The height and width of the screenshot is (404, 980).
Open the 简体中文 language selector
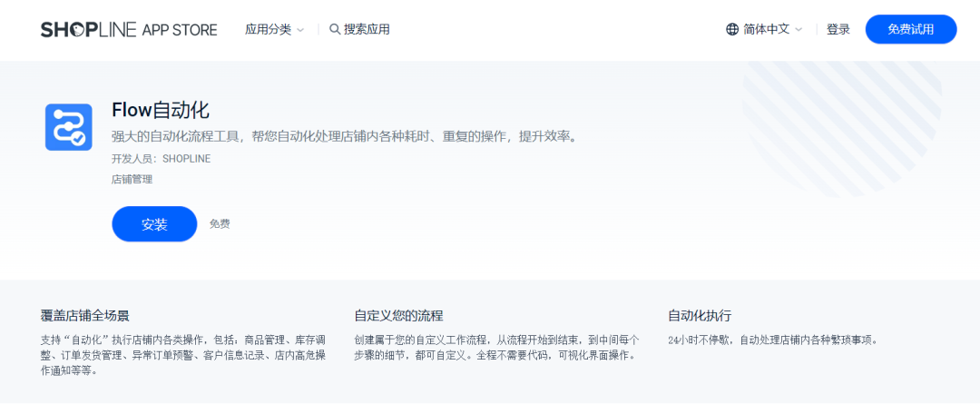pyautogui.click(x=764, y=29)
